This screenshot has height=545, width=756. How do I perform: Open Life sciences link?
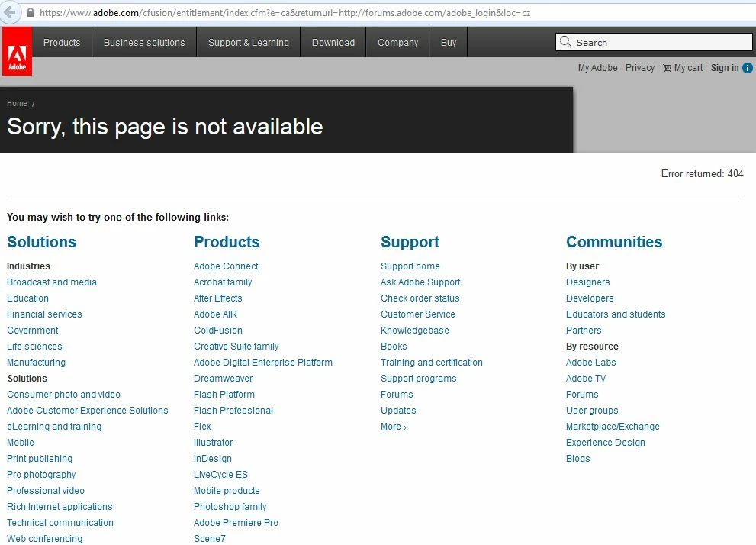pyautogui.click(x=34, y=347)
